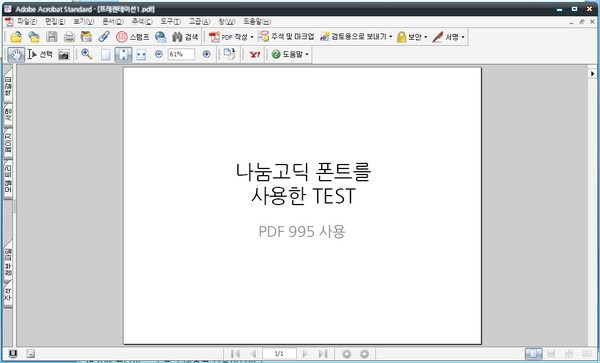Switch to facing pages layout
The height and width of the screenshot is (363, 600).
587,354
